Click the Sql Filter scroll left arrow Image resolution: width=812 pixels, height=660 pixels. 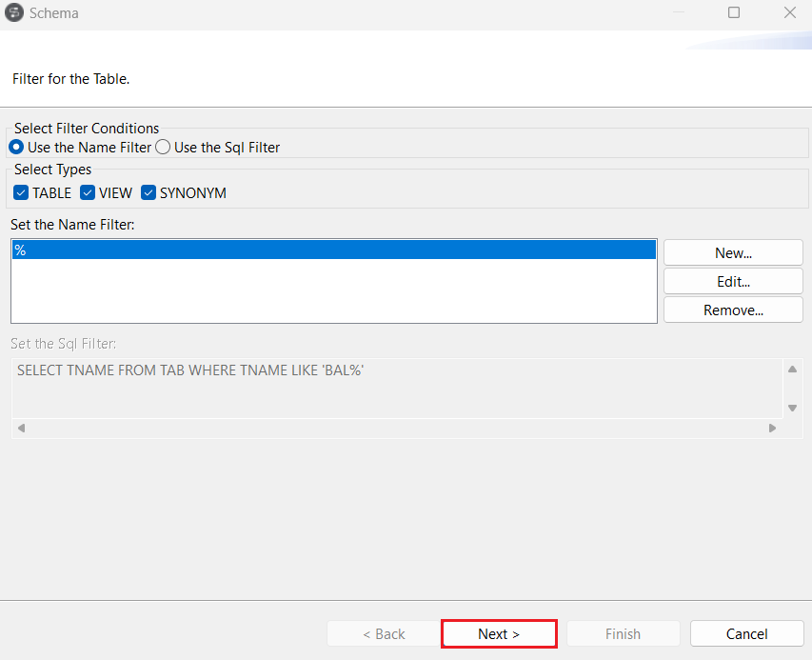point(21,429)
